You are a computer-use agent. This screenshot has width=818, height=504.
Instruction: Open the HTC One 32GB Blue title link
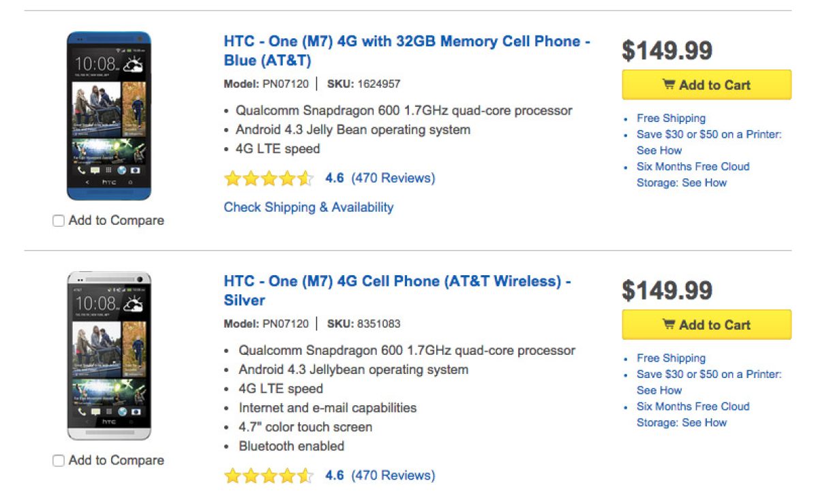(x=406, y=50)
